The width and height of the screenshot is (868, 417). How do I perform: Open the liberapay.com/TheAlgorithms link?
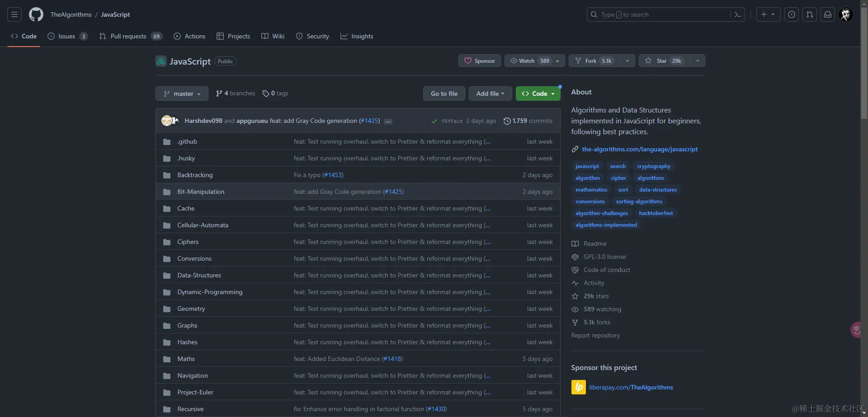click(631, 387)
